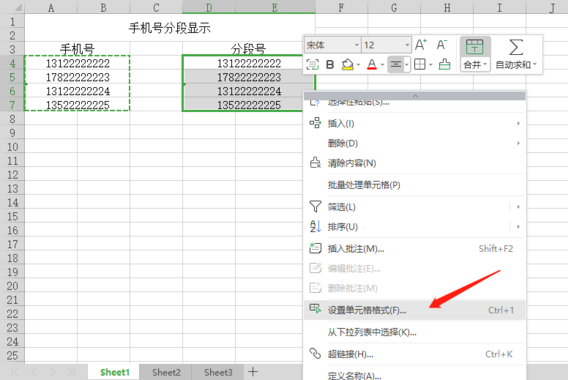
Task: Click the first-sheet navigation arrow
Action: 15,372
